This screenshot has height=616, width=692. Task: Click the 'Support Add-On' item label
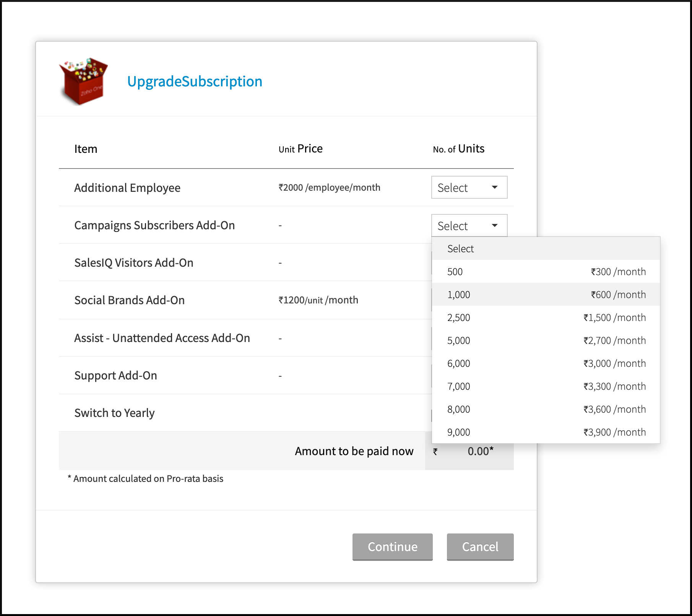tap(116, 375)
